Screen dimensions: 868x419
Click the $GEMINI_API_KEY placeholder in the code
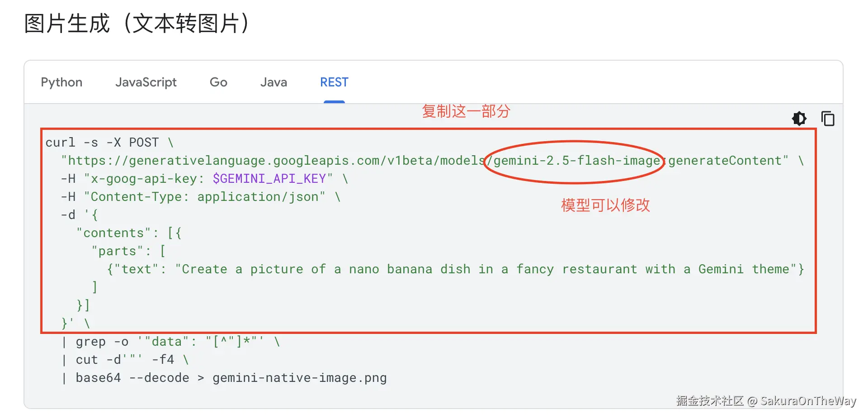coord(270,178)
